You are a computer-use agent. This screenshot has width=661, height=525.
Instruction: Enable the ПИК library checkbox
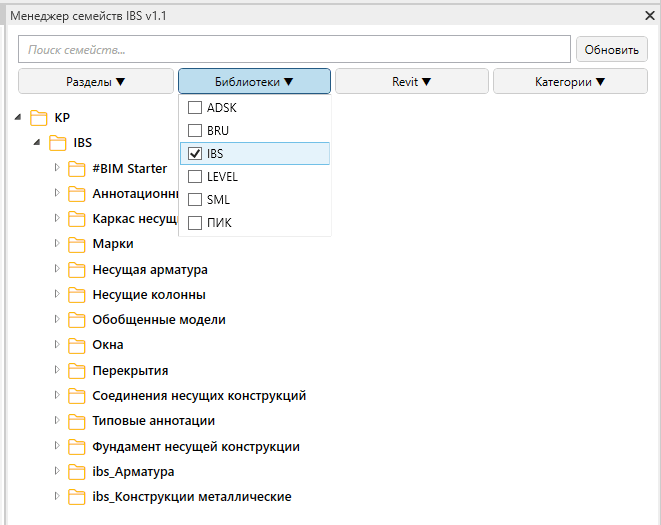click(195, 222)
